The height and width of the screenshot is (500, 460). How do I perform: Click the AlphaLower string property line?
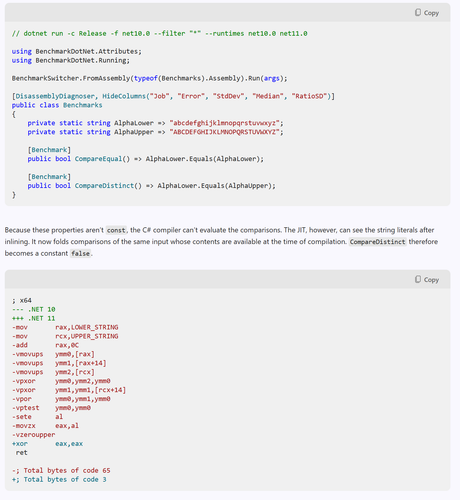pyautogui.click(x=155, y=123)
